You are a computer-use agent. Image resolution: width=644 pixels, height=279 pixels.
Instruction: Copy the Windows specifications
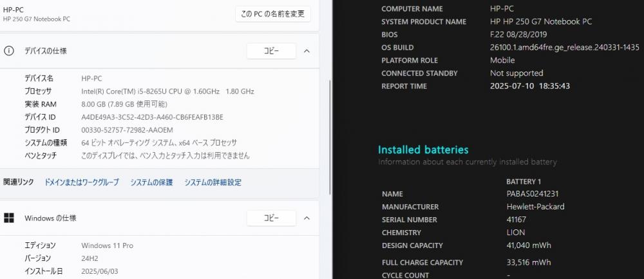[x=271, y=218]
